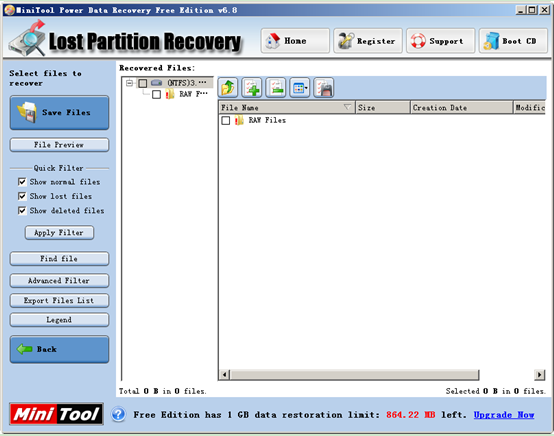The height and width of the screenshot is (436, 554).
Task: Click the save checked files disk icon
Action: [324, 88]
